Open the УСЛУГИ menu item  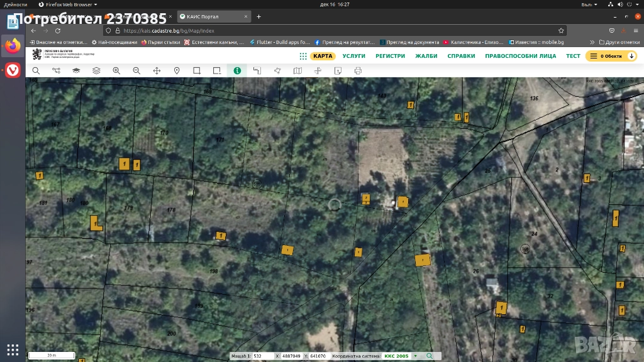tap(353, 56)
